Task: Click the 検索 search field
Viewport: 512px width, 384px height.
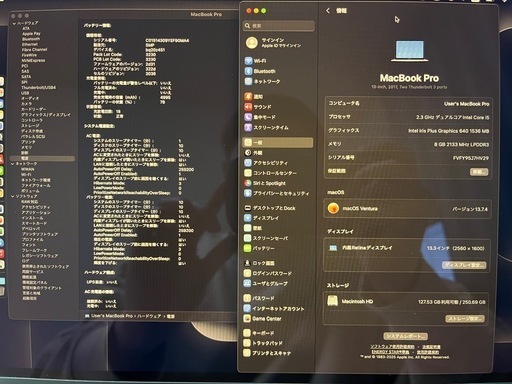Action: [x=279, y=26]
